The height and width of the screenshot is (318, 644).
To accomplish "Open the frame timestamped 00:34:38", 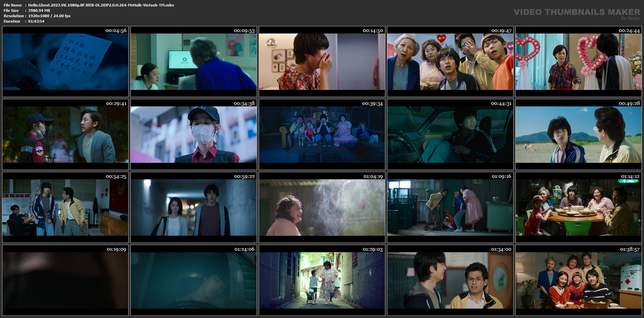I will [x=194, y=134].
